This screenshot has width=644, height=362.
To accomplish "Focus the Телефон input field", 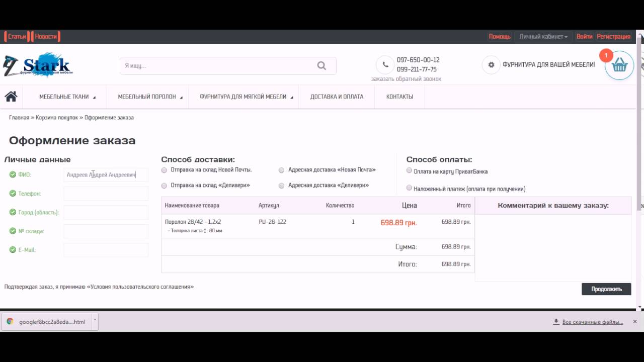I will (x=106, y=194).
